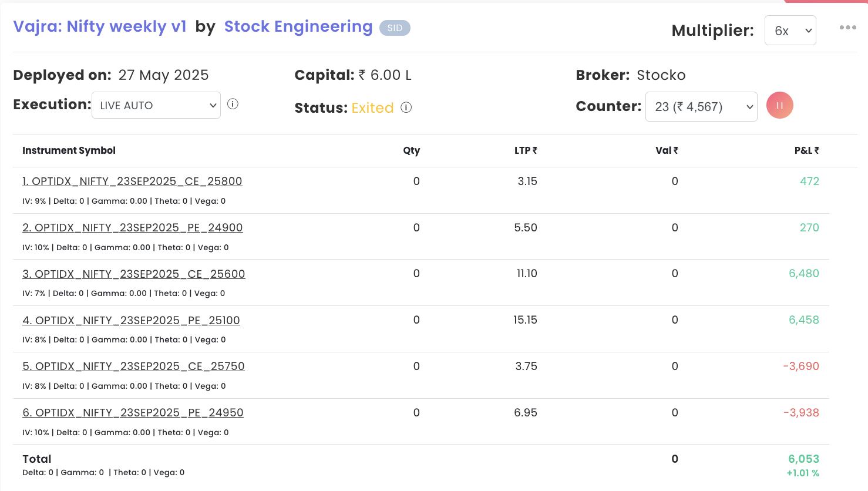Click the total P&L value 6,053

[x=803, y=459]
